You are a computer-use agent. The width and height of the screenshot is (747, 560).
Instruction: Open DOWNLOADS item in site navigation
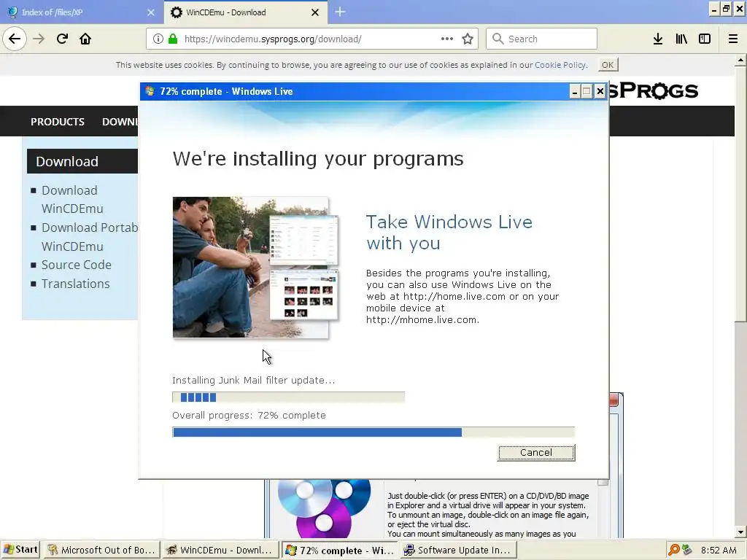tap(120, 122)
